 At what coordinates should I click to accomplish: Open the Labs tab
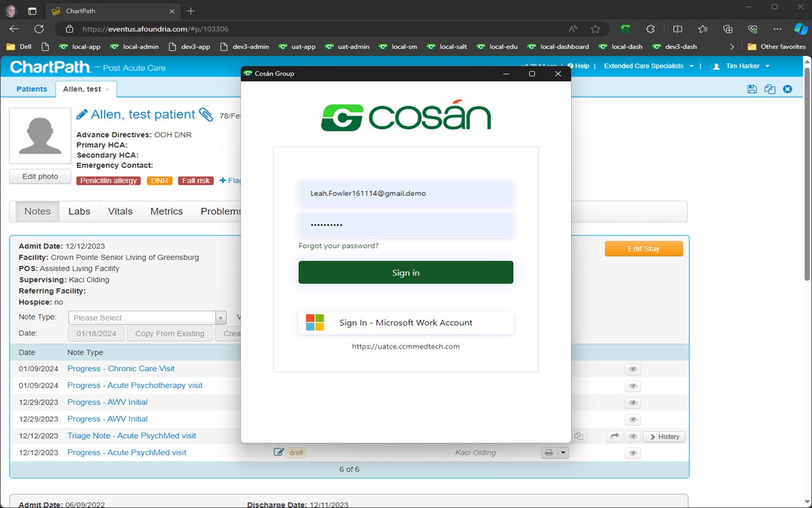(x=79, y=211)
